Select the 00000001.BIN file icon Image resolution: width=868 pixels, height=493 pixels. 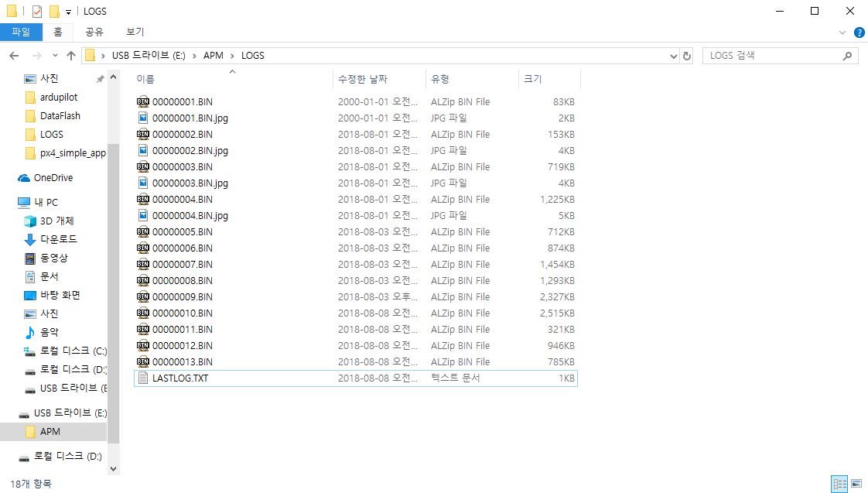[143, 101]
